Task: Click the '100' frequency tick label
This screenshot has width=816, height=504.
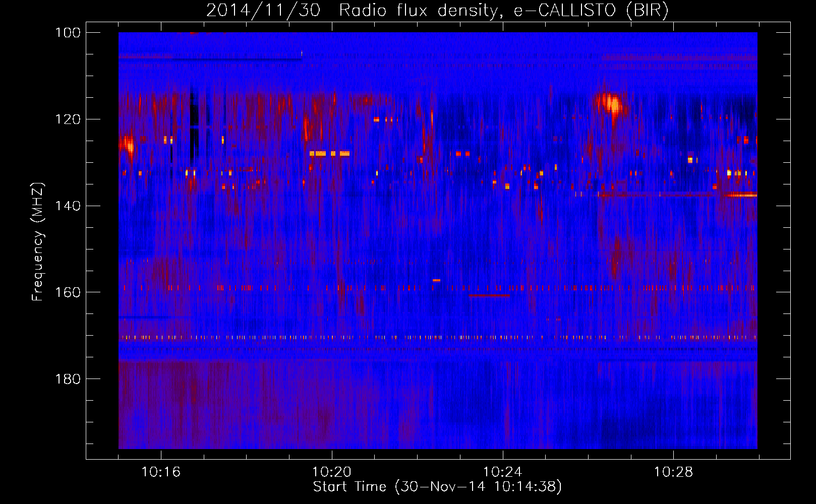Action: click(69, 33)
